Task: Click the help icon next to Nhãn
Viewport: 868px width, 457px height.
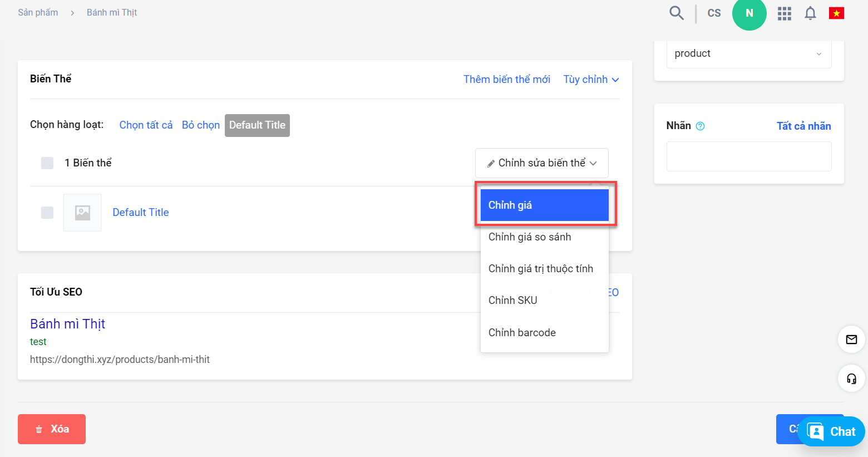Action: [x=700, y=126]
